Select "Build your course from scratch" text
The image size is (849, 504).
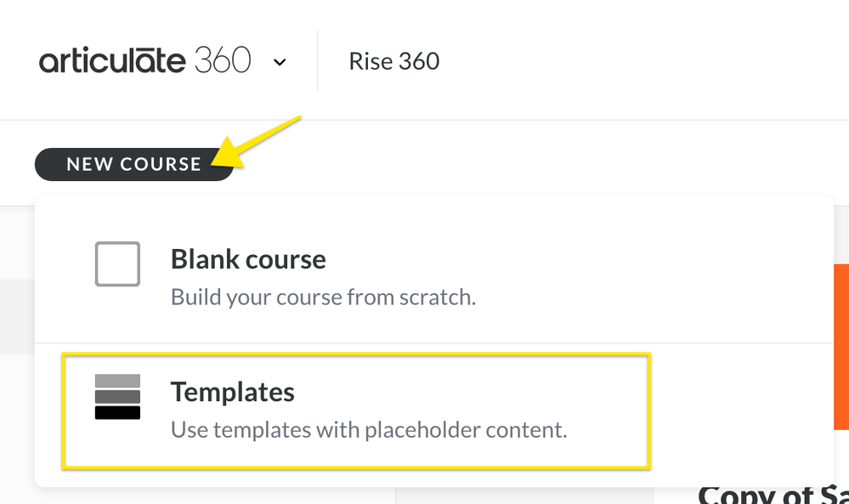click(323, 297)
